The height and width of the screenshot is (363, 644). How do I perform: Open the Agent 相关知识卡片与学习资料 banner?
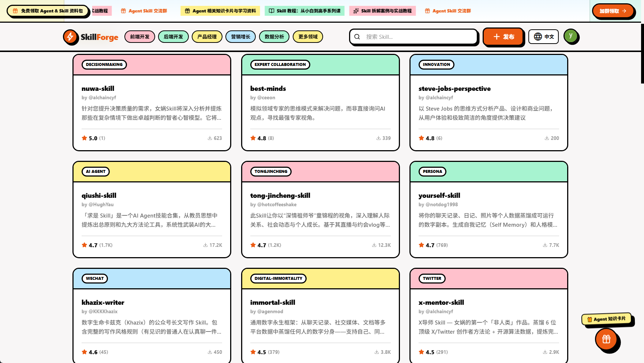[x=220, y=11]
